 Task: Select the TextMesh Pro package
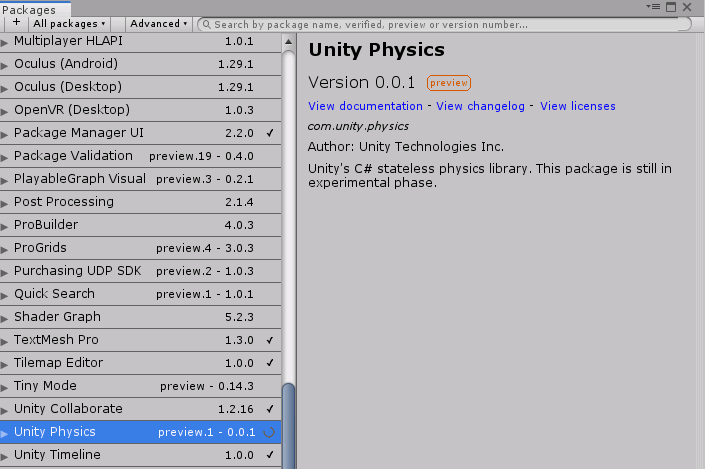click(x=140, y=340)
